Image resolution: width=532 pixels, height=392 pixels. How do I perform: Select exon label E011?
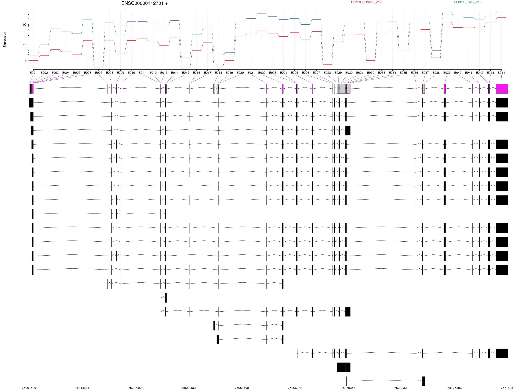pyautogui.click(x=142, y=73)
